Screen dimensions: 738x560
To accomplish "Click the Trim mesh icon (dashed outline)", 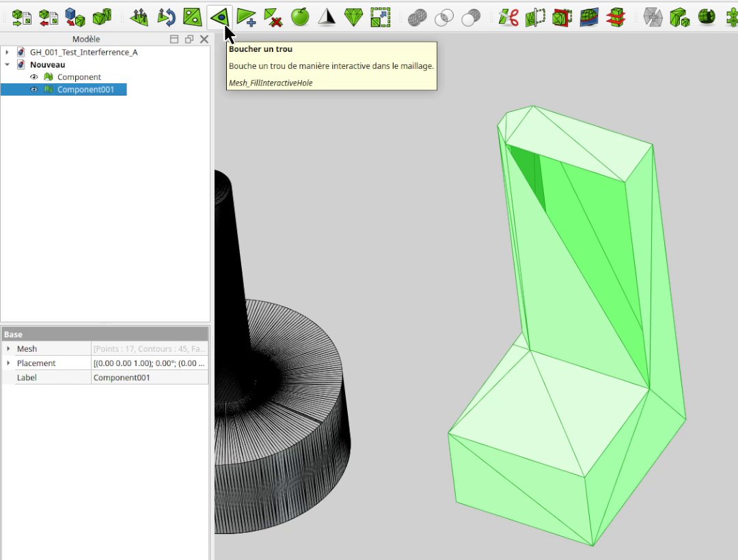I will pos(535,17).
